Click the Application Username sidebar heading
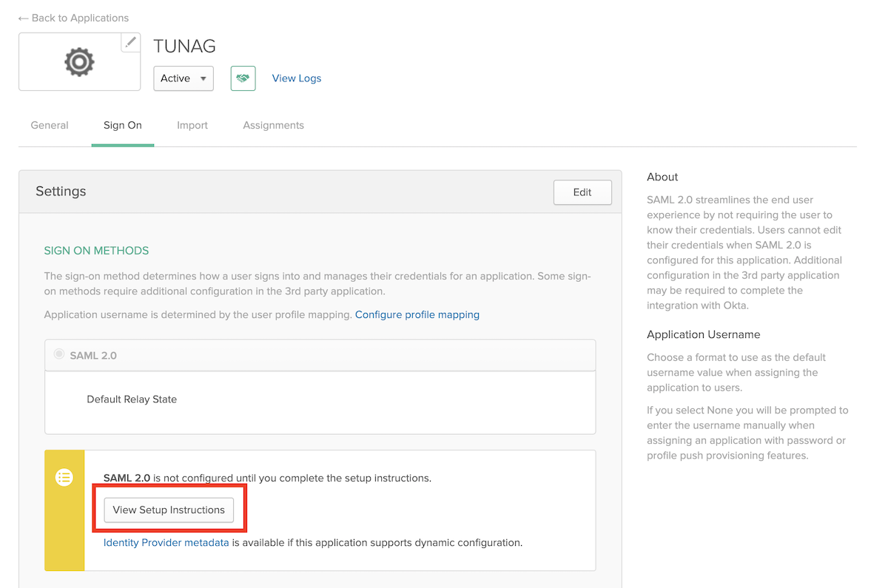Viewport: 888px width, 588px height. 704,334
